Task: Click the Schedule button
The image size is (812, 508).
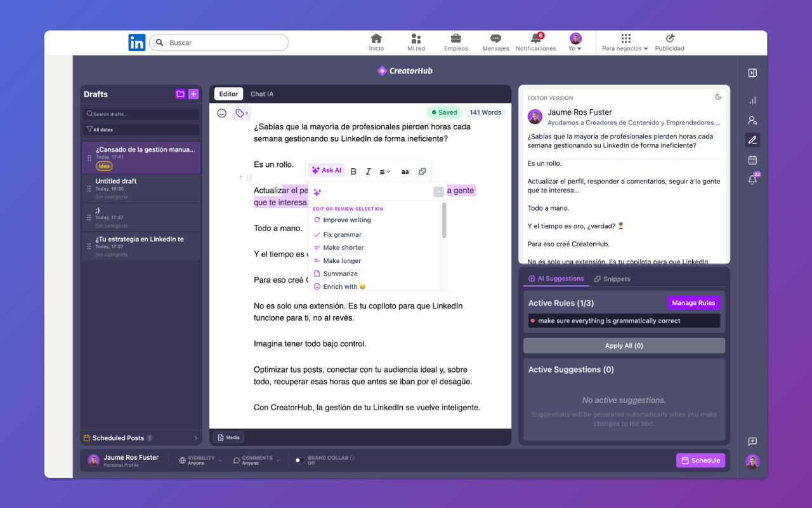Action: pyautogui.click(x=700, y=460)
